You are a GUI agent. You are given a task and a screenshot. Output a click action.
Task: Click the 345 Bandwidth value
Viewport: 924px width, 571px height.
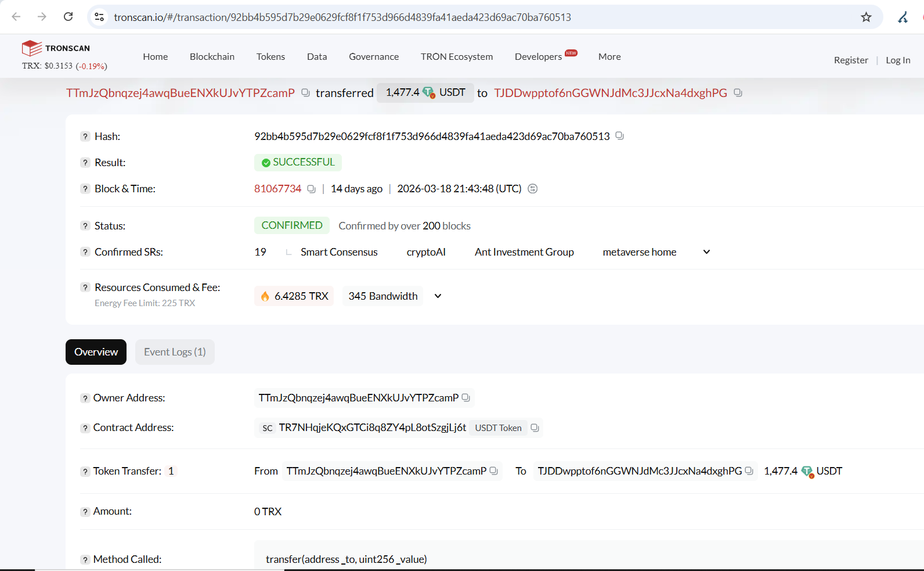(382, 296)
